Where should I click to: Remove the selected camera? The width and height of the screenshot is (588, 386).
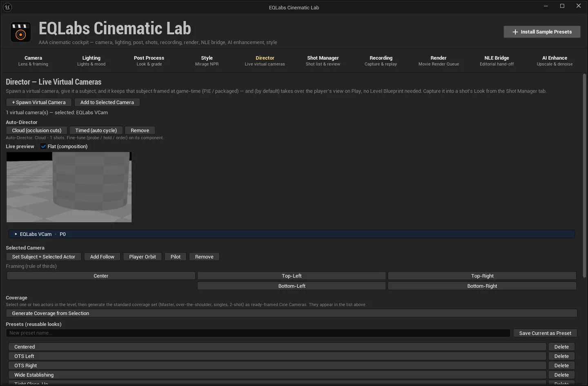coord(204,257)
